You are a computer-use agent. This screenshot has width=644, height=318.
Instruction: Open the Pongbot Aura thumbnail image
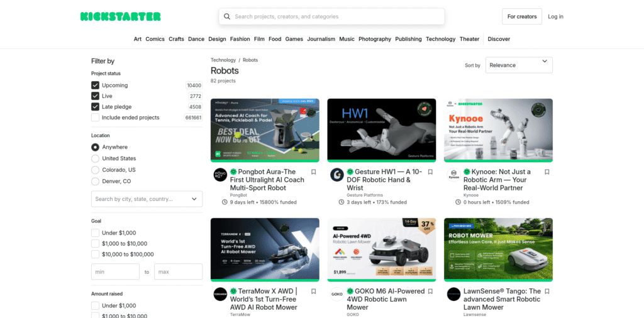coord(265,130)
